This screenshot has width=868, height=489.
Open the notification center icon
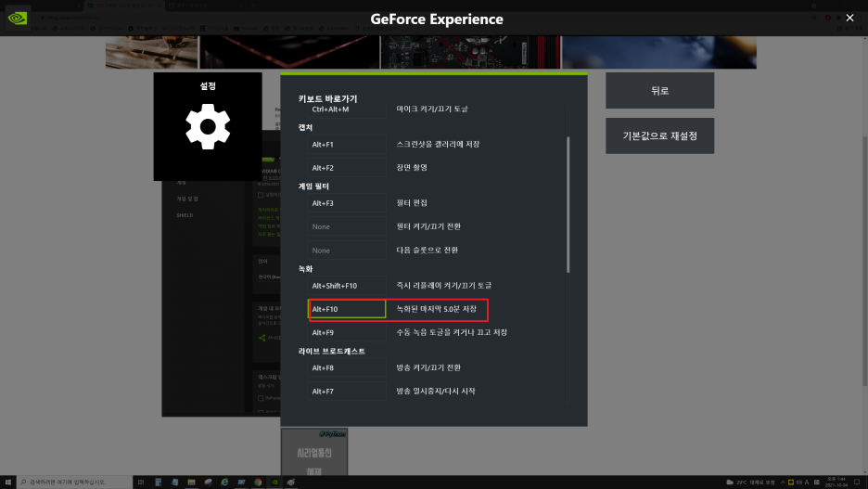pyautogui.click(x=857, y=482)
